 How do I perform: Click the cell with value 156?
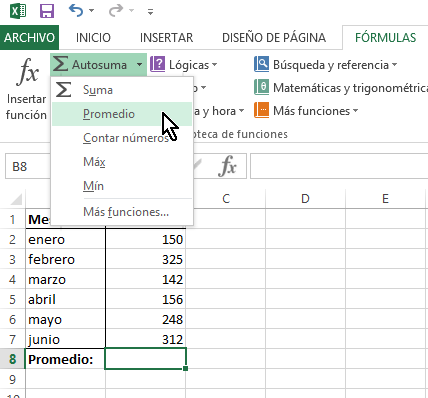pyautogui.click(x=145, y=299)
